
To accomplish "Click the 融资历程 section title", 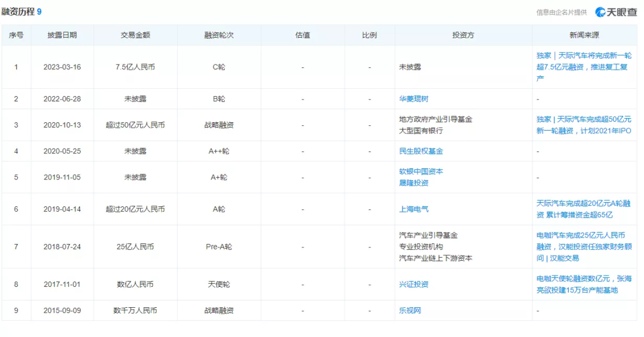I will coord(18,11).
